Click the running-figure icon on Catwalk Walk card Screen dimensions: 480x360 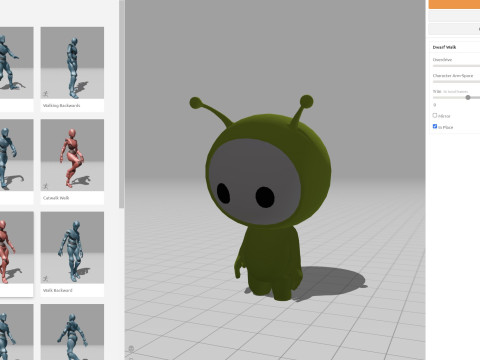46,186
